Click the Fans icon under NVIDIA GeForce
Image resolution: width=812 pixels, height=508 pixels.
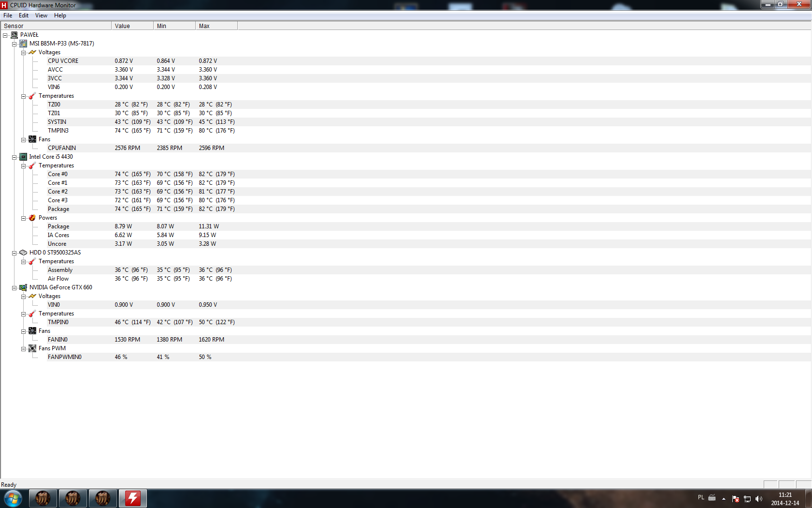click(32, 331)
